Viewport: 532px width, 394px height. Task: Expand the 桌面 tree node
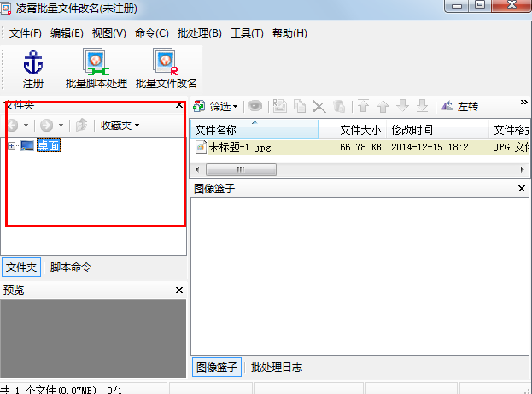12,145
